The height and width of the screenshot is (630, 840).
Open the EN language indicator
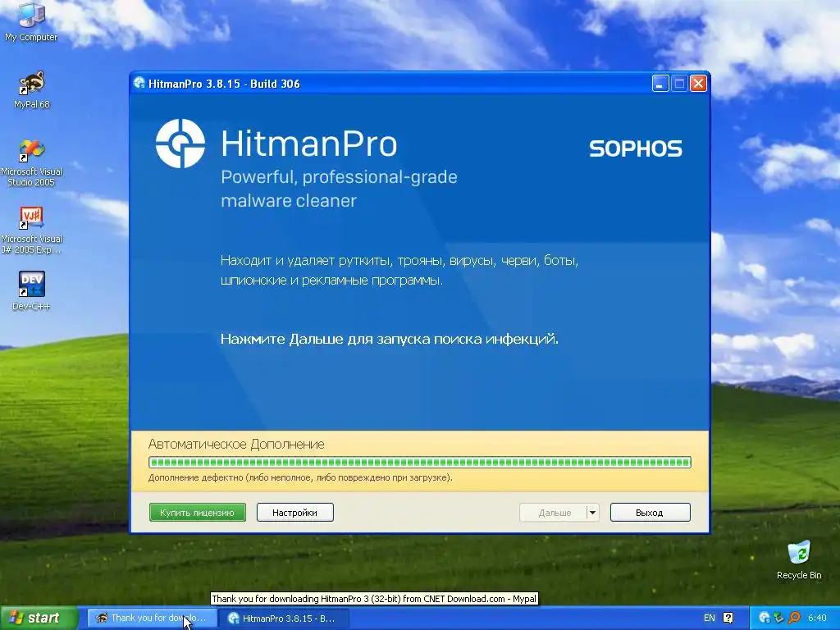[x=710, y=618]
